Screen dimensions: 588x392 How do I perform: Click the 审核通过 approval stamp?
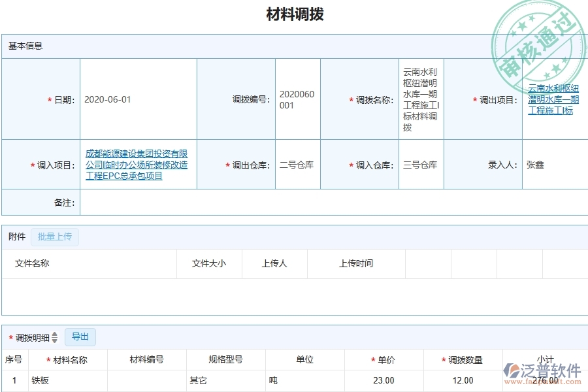coord(540,37)
